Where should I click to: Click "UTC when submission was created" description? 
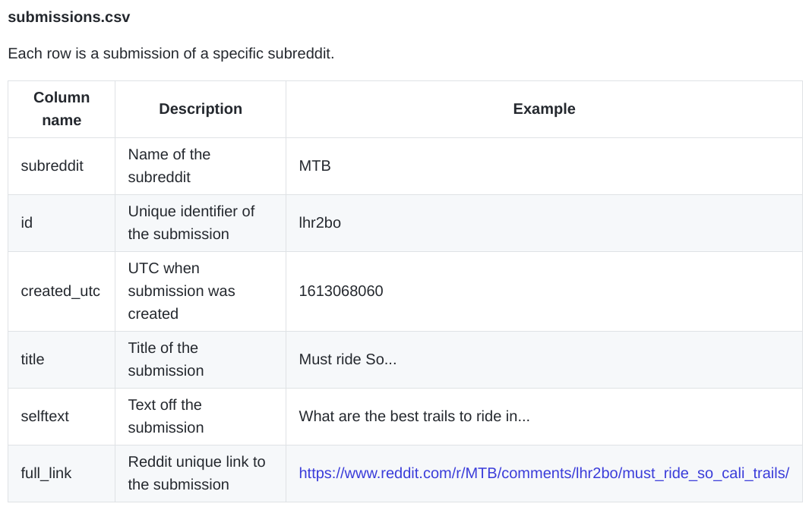[x=182, y=291]
